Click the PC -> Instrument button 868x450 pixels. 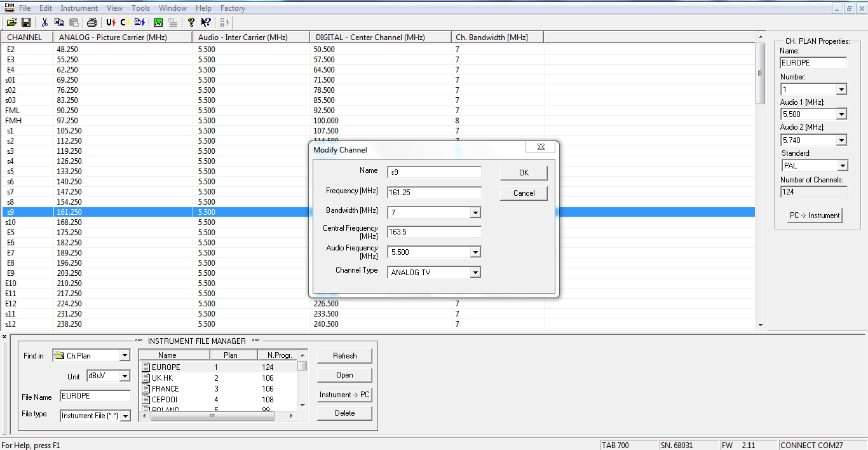tap(815, 215)
